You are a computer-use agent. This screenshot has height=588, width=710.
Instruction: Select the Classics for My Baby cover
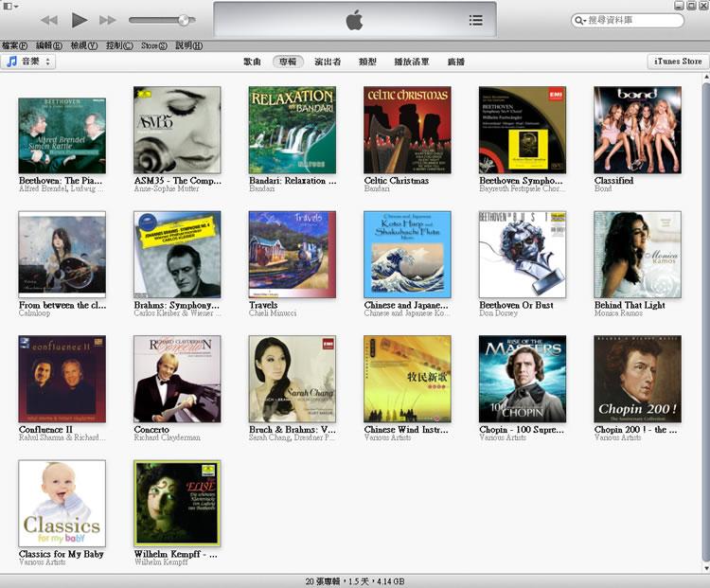(62, 504)
